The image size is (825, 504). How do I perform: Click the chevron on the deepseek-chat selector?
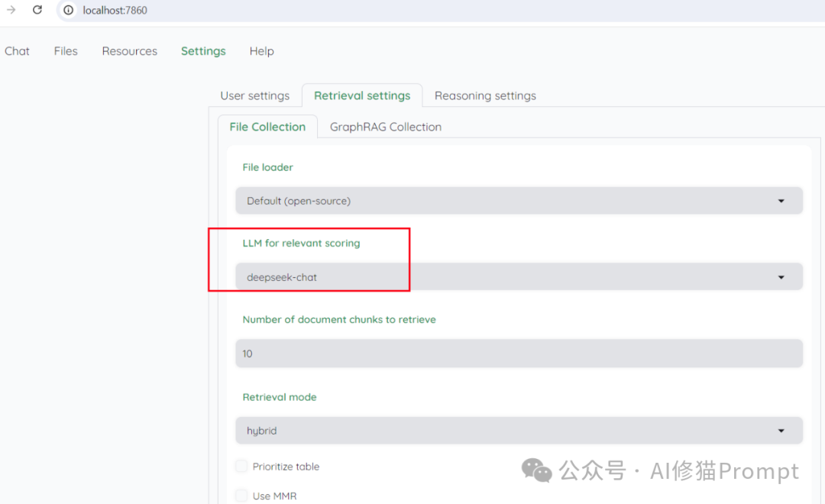781,276
